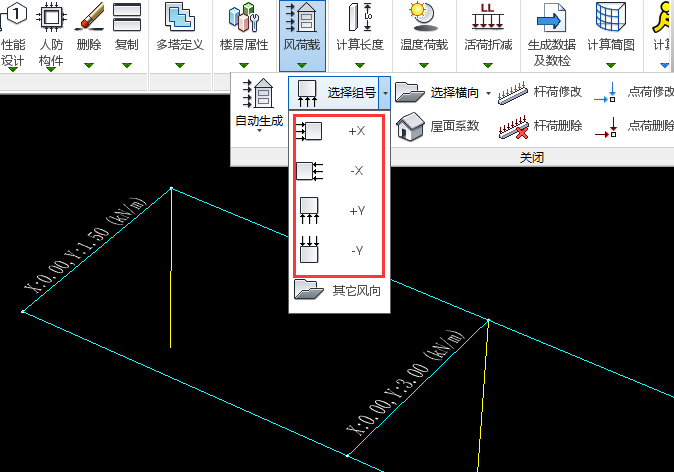The height and width of the screenshot is (472, 674).
Task: Expand the 选择榀向 dropdown arrow
Action: pyautogui.click(x=488, y=93)
